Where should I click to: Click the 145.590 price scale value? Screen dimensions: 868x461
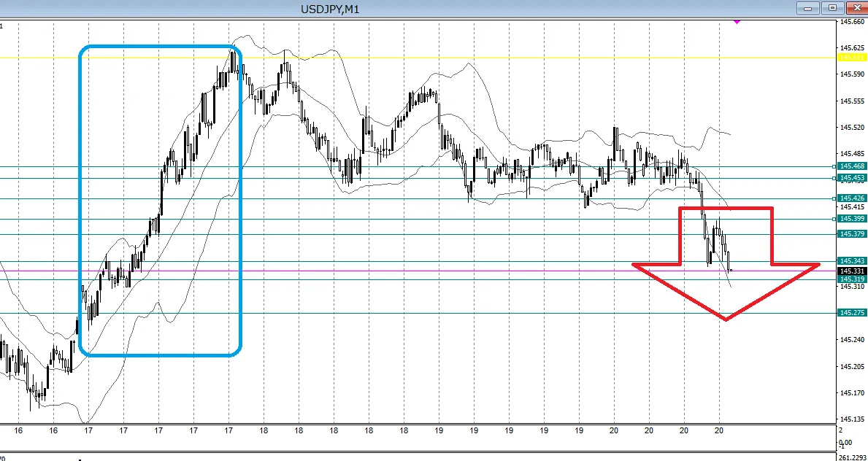(x=853, y=74)
